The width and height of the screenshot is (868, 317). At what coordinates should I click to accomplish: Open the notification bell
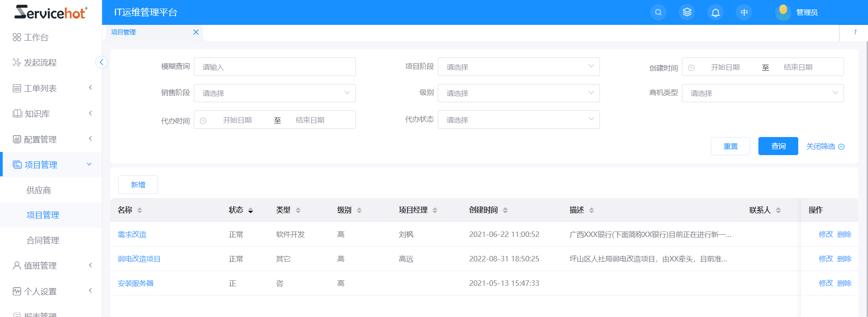[715, 12]
